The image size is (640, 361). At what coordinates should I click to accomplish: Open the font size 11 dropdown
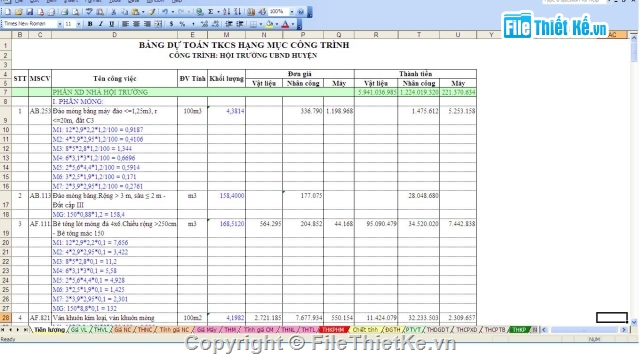pyautogui.click(x=78, y=24)
